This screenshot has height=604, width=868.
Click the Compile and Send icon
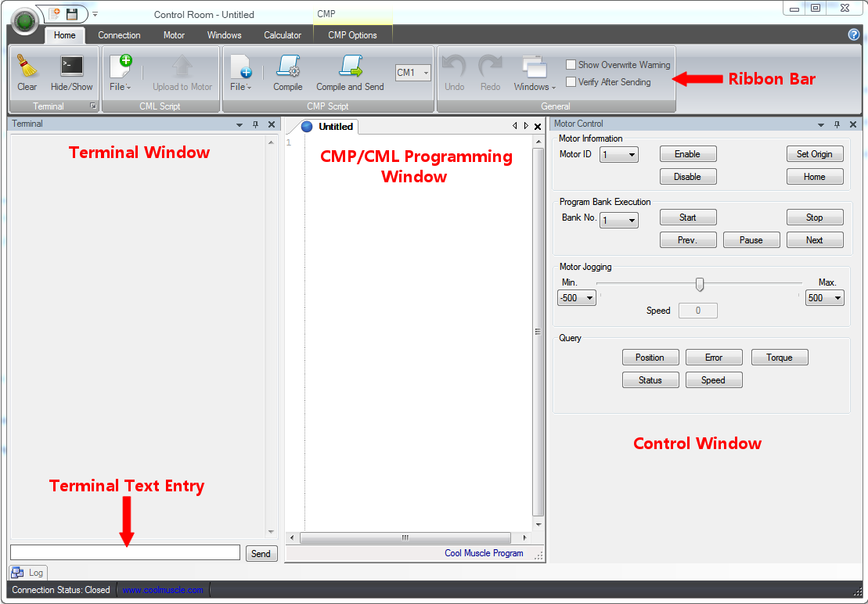tap(350, 67)
